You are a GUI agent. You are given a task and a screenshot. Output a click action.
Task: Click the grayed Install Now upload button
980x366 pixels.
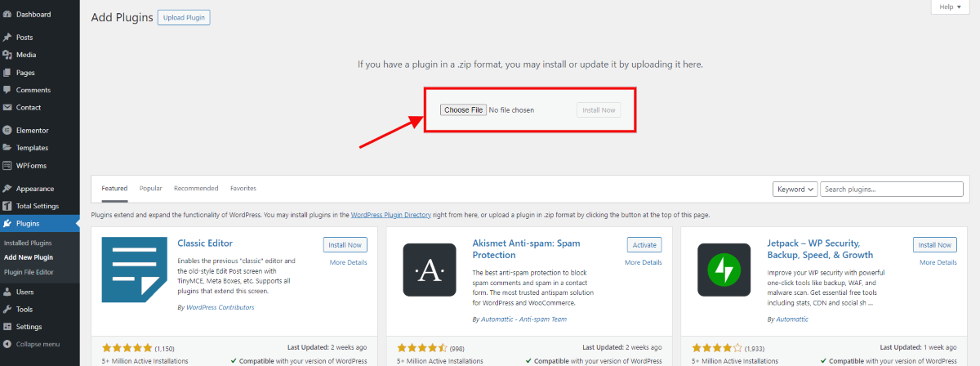[x=599, y=109]
